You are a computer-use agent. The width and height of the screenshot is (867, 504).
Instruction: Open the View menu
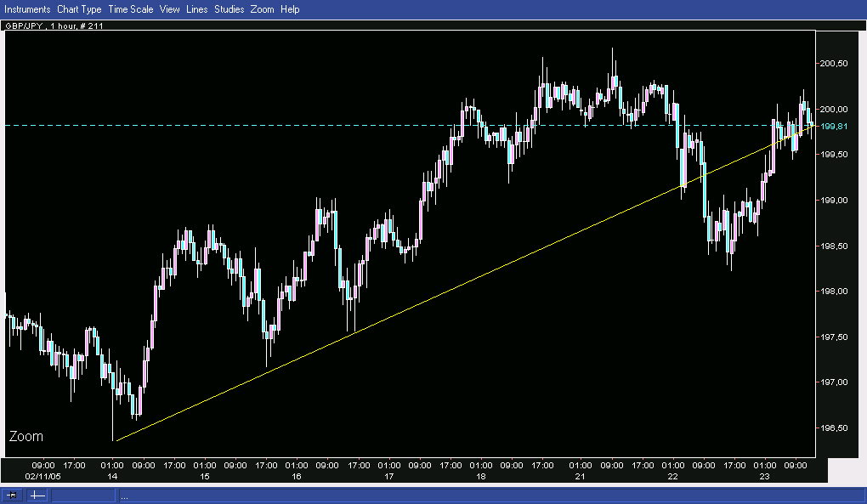click(169, 9)
